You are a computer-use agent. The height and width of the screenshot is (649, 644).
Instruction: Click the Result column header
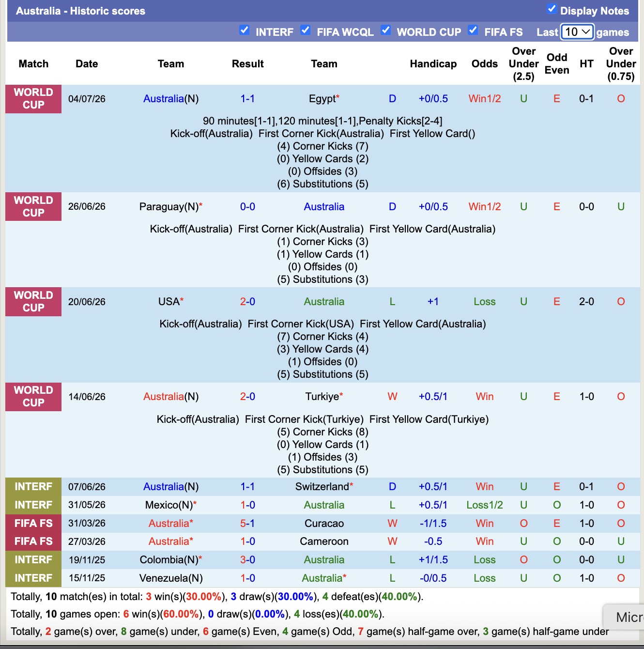(247, 64)
